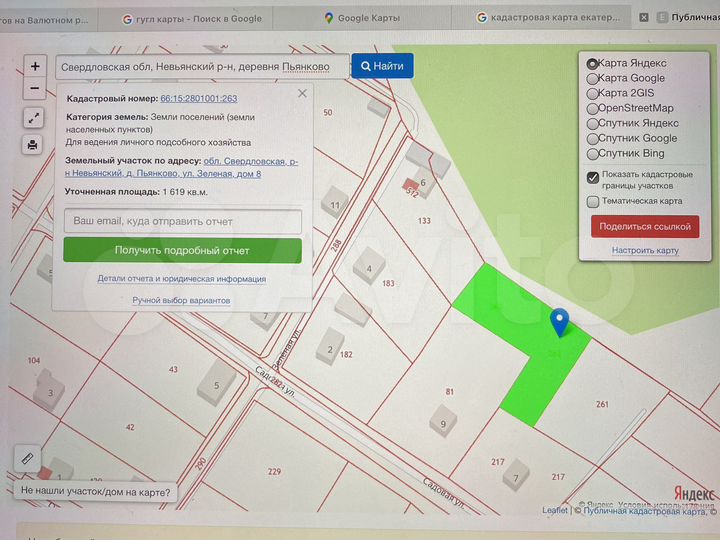Choose Спутник Google base layer
Screen dimensions: 720x540
(592, 138)
